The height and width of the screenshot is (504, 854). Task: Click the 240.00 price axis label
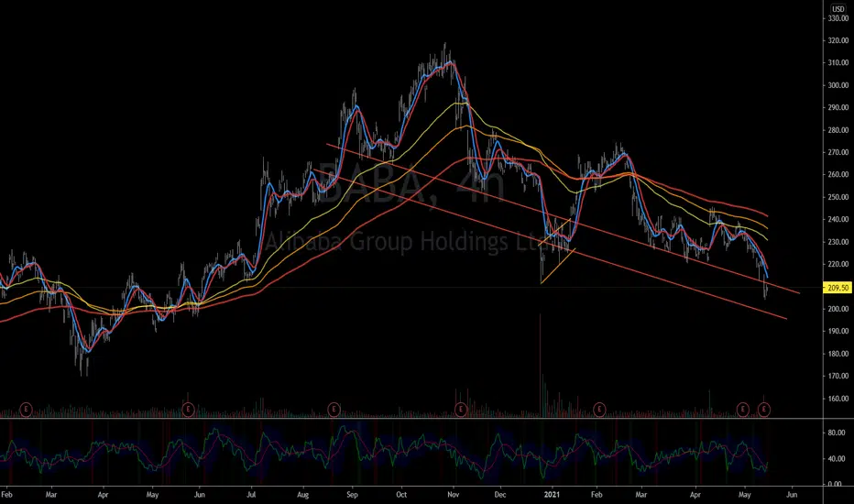click(838, 220)
